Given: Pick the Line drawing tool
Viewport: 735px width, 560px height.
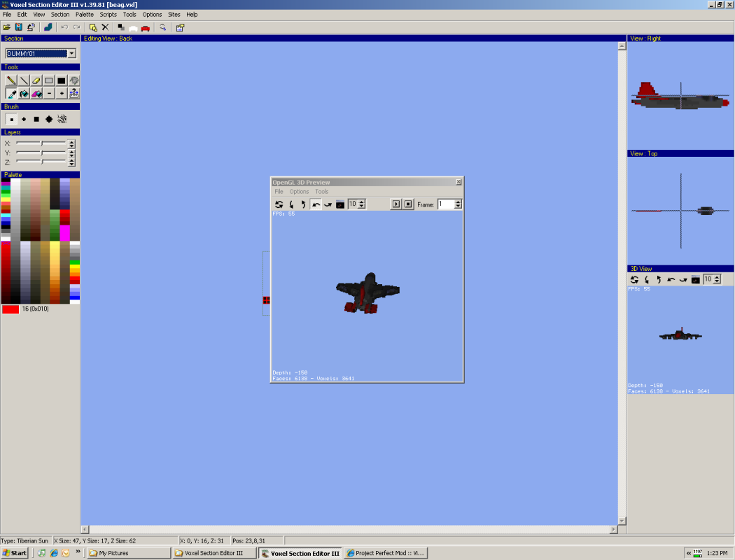Looking at the screenshot, I should [x=24, y=80].
